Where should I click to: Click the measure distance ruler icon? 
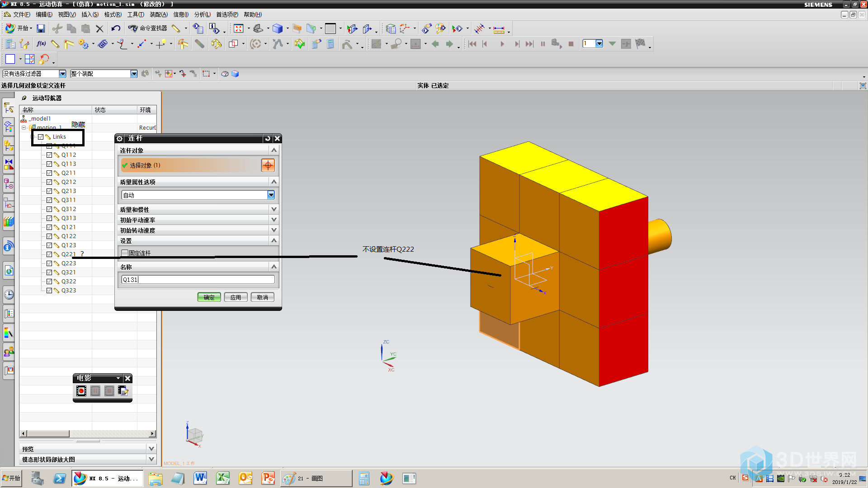click(499, 29)
